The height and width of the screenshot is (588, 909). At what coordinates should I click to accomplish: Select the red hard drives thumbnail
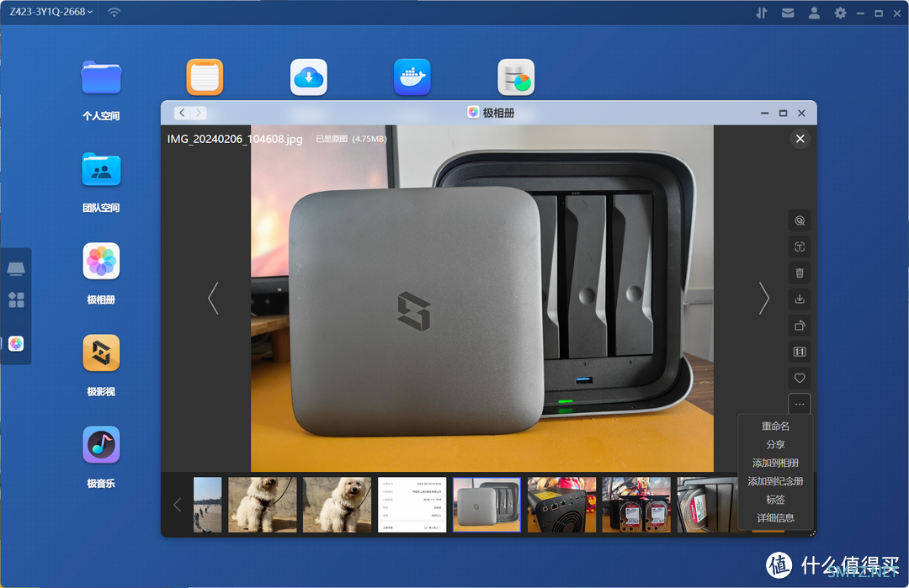(x=636, y=505)
